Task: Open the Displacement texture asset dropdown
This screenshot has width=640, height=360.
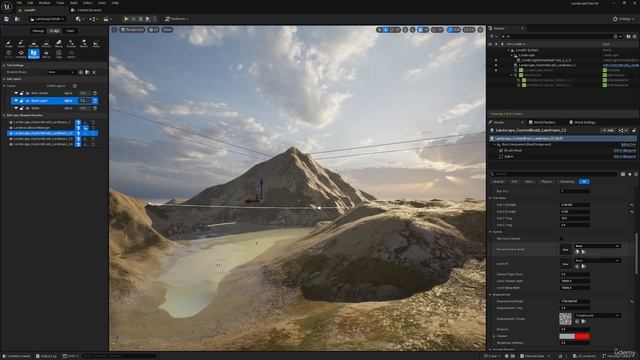Action: coord(597,316)
